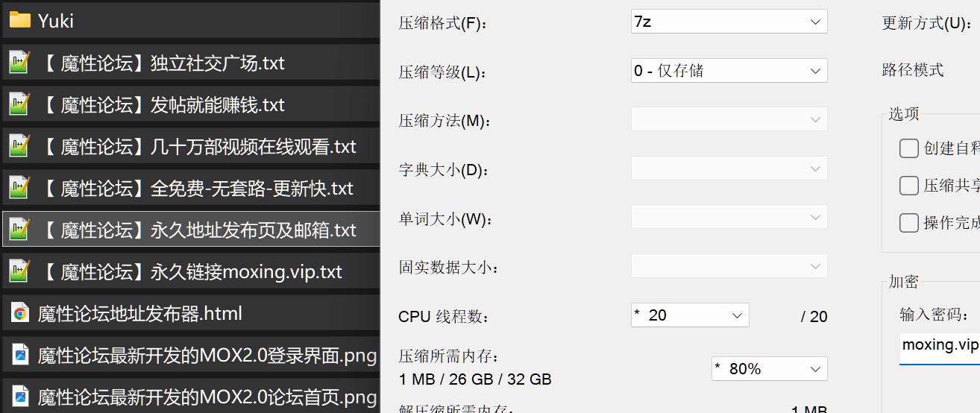Select the 几十万部视频在线观看.txt file icon
980x413 pixels.
(20, 146)
